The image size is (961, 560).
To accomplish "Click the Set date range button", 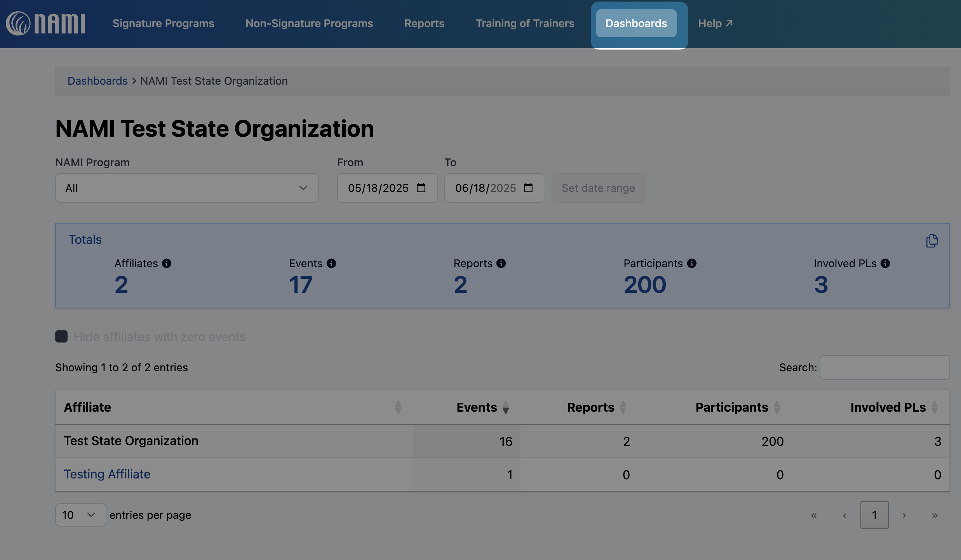I will point(598,188).
